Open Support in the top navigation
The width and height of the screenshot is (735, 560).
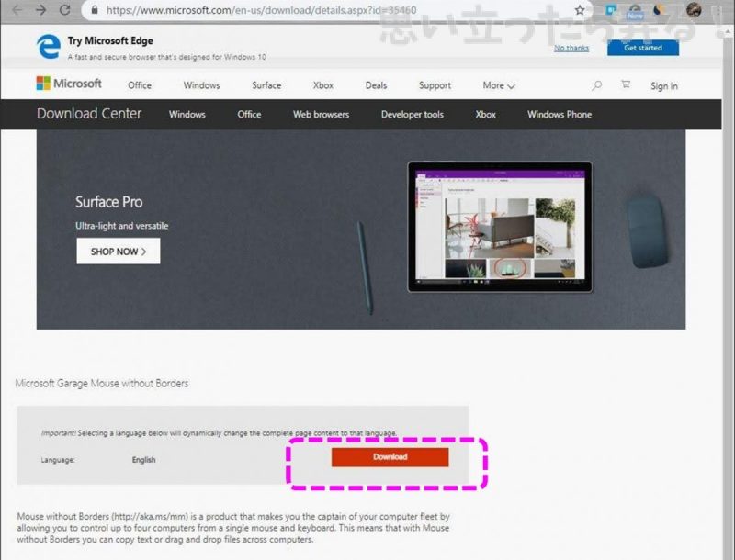[x=435, y=85]
